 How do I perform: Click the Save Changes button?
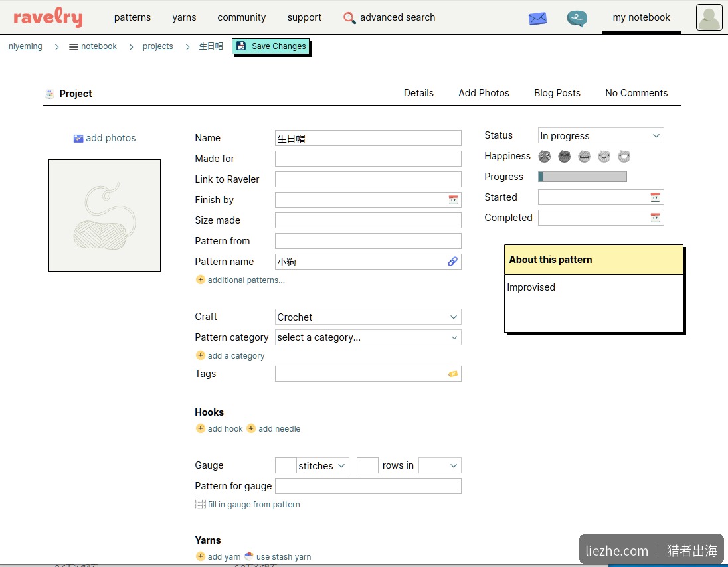[271, 46]
